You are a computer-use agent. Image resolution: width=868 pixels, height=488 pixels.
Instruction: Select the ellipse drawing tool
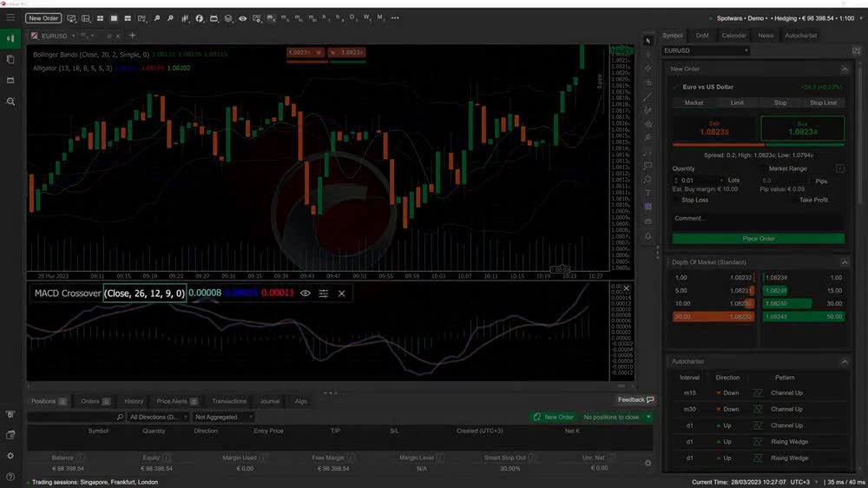(648, 180)
